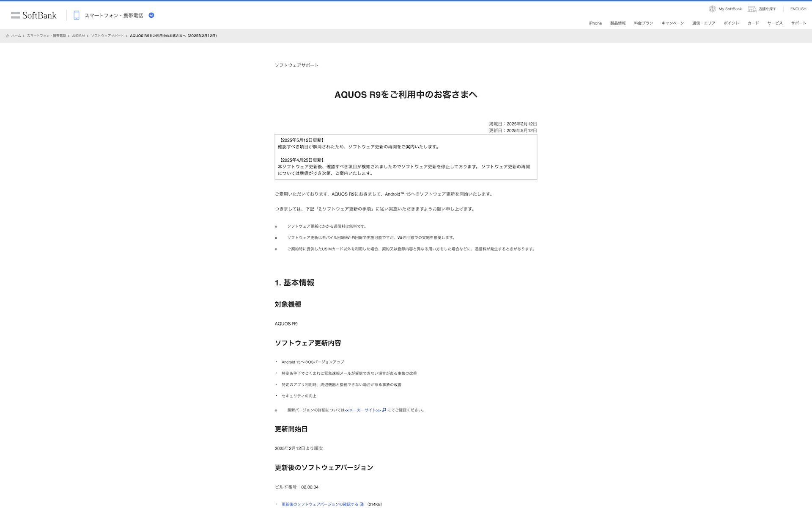Go to スマートフォン・携帯電話 breadcrumb link

pyautogui.click(x=47, y=36)
